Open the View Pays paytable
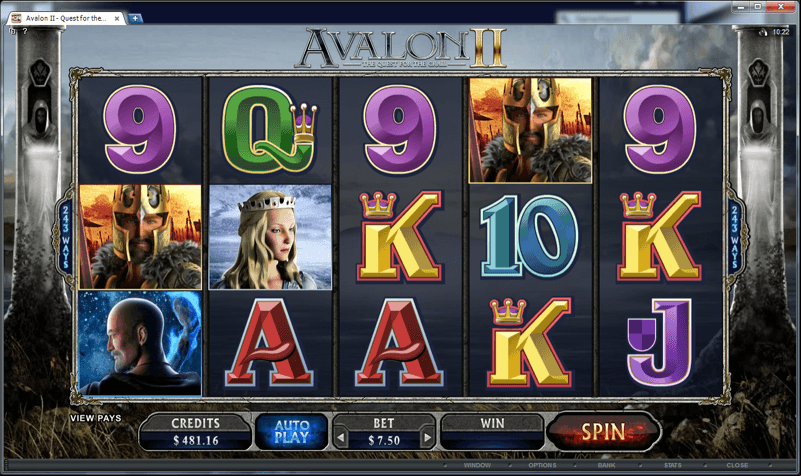Image resolution: width=801 pixels, height=476 pixels. pyautogui.click(x=96, y=418)
